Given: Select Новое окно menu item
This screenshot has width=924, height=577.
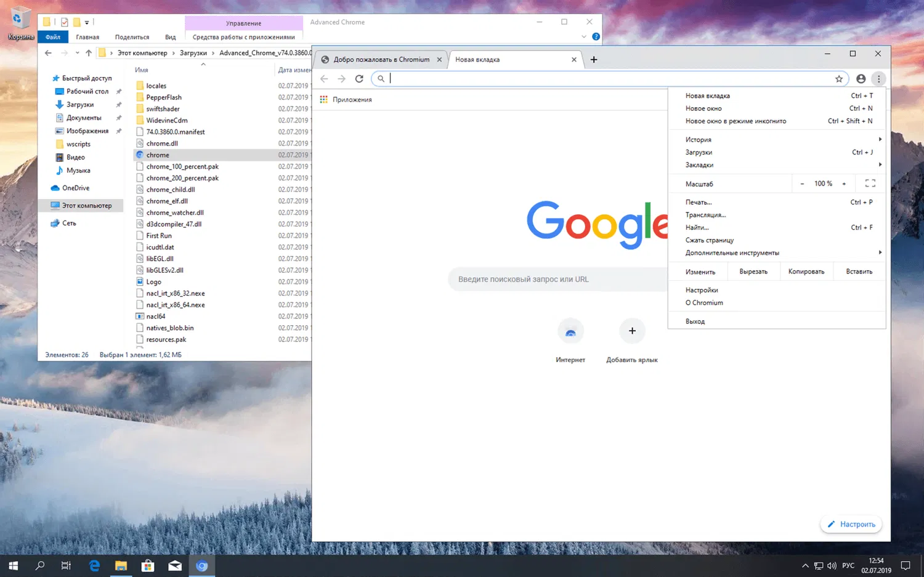Looking at the screenshot, I should click(777, 108).
